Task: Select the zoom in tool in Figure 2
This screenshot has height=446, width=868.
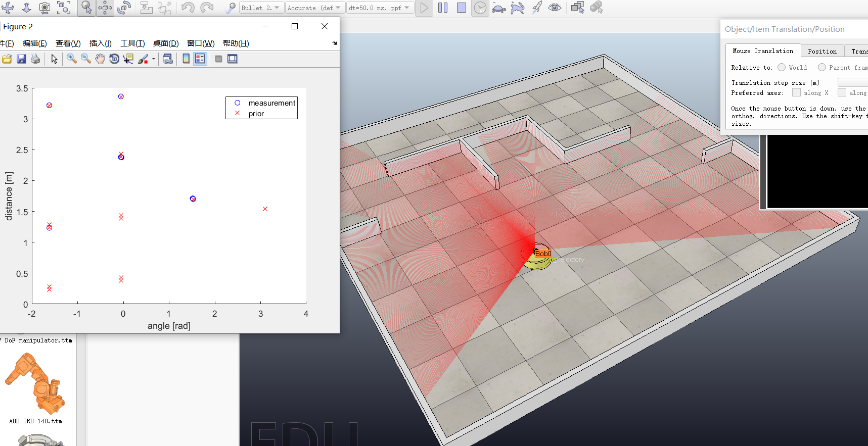Action: [x=72, y=59]
